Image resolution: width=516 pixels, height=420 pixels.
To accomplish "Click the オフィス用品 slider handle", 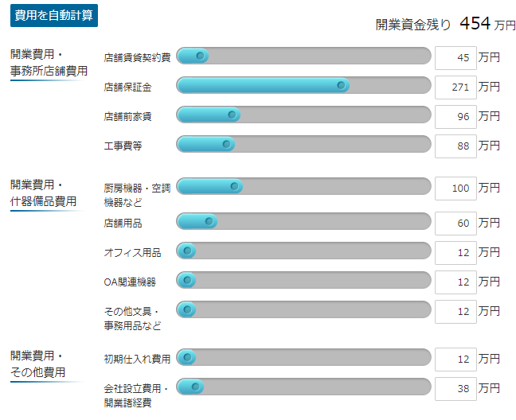I will pyautogui.click(x=187, y=251).
